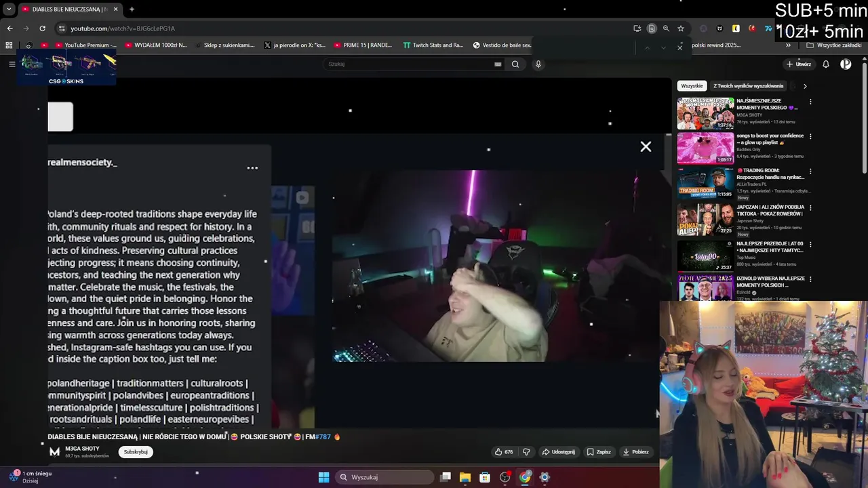Open the YouTube guide hamburger menu
This screenshot has height=488, width=868.
(x=12, y=64)
